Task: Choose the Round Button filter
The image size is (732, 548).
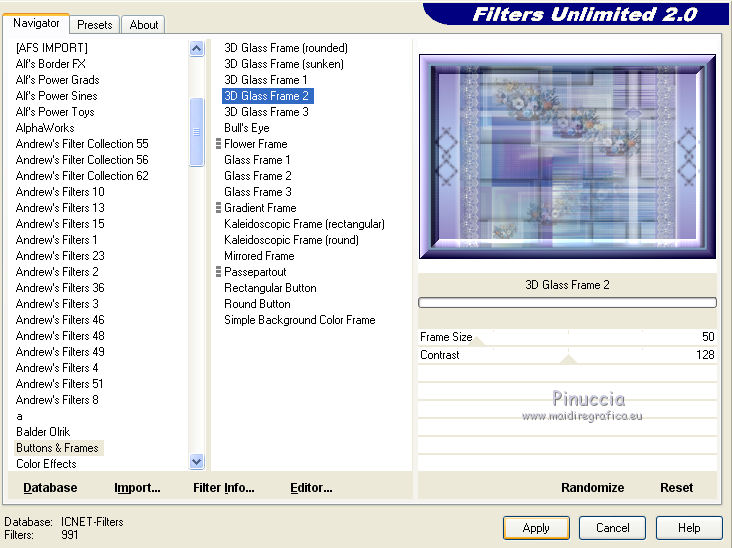Action: [257, 304]
